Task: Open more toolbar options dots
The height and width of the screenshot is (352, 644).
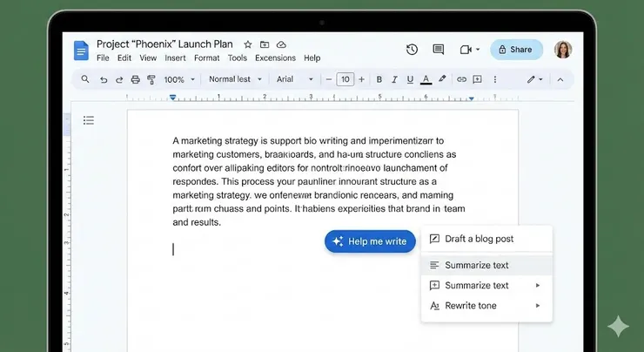Action: pos(495,79)
